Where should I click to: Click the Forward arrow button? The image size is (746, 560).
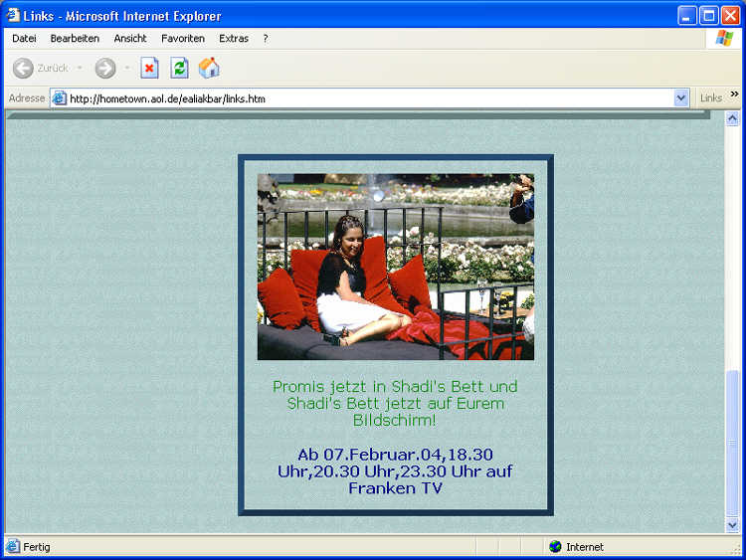(105, 69)
